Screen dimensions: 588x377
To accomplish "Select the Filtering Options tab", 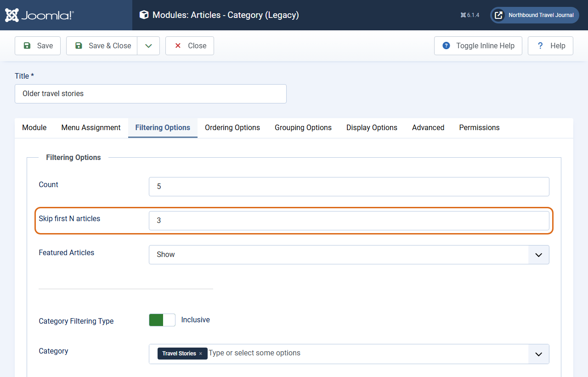I will [x=163, y=128].
